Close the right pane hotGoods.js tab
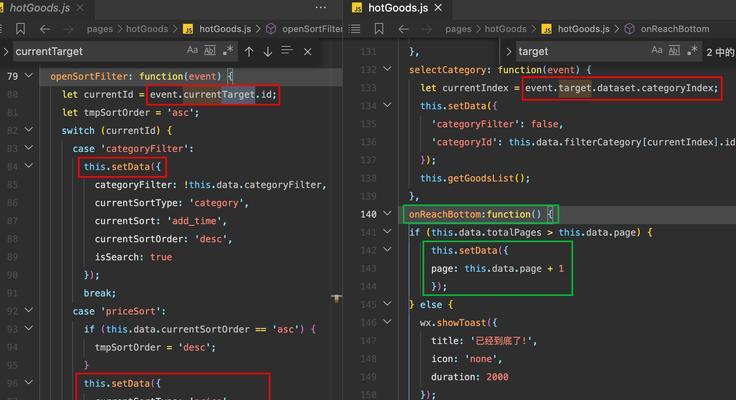Screen dimensions: 736x400 [438, 8]
